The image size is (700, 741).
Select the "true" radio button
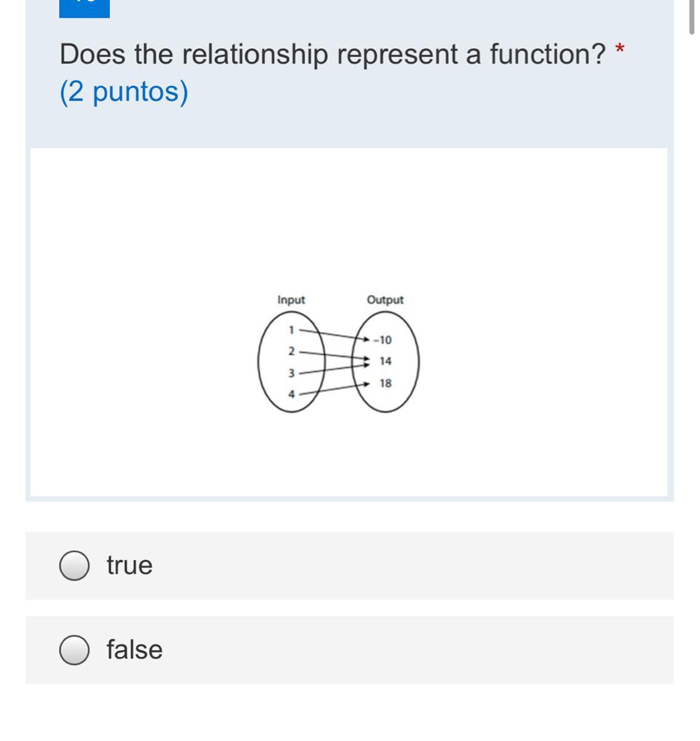[74, 566]
